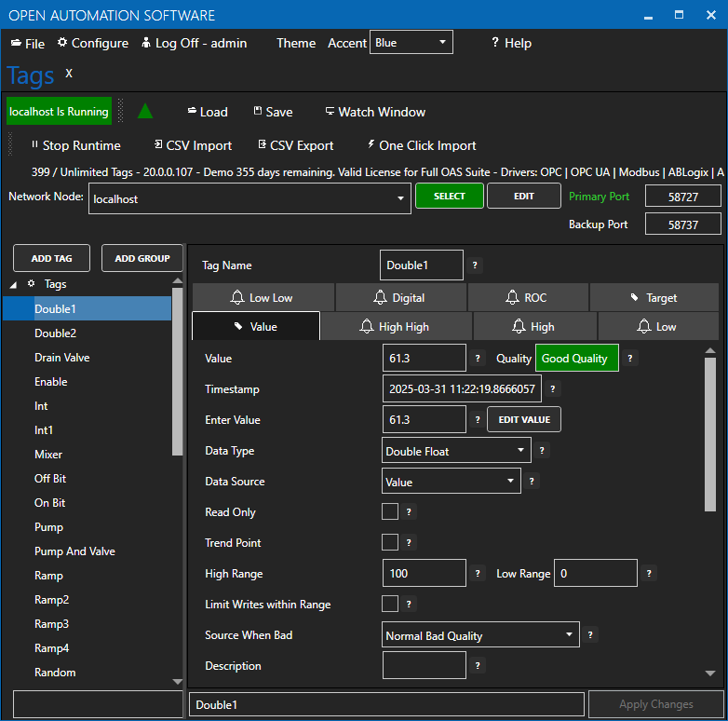Select the Pump And Valve tag
Image resolution: width=728 pixels, height=721 pixels.
pyautogui.click(x=74, y=551)
